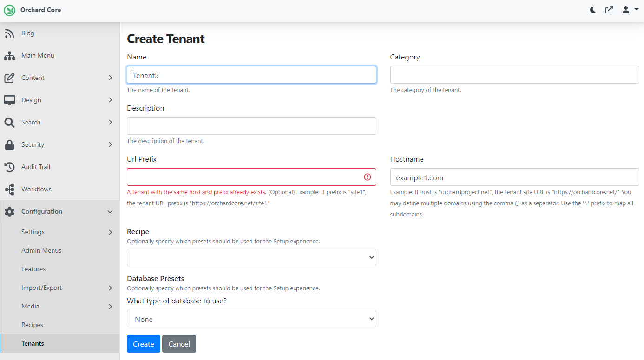Click the Create button
The image size is (644, 360).
click(144, 344)
